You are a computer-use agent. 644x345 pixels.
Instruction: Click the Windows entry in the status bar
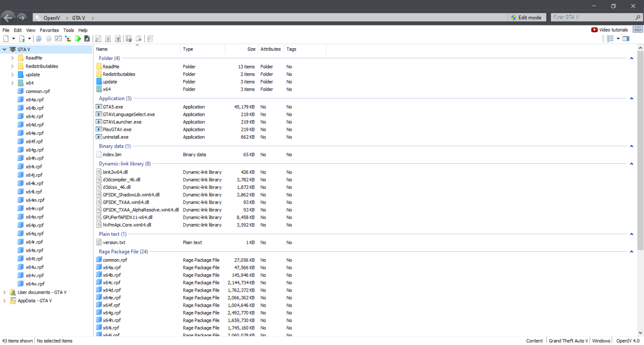tap(601, 341)
